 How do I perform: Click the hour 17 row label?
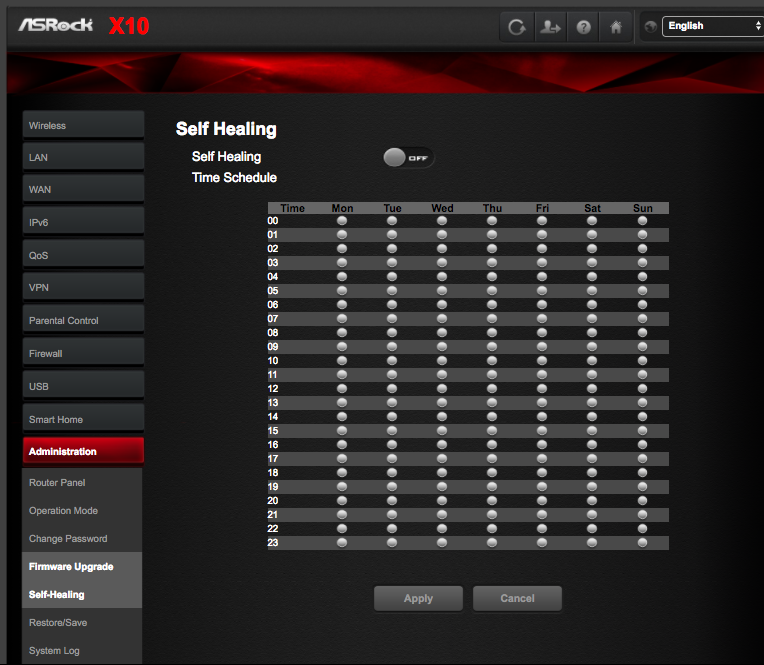pos(273,458)
